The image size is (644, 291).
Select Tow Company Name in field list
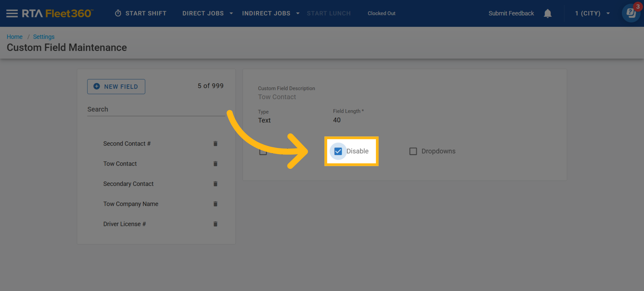tap(131, 204)
